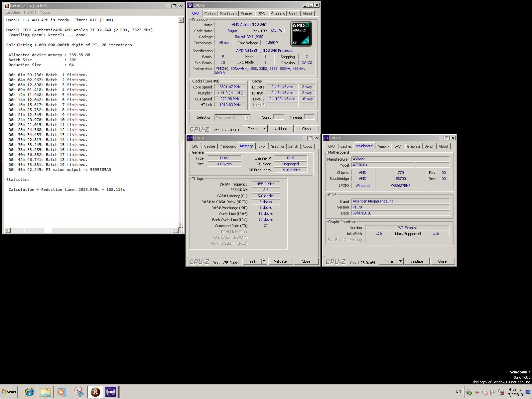Click title bar icon of the Mainboard CPU-Z window

(326, 138)
